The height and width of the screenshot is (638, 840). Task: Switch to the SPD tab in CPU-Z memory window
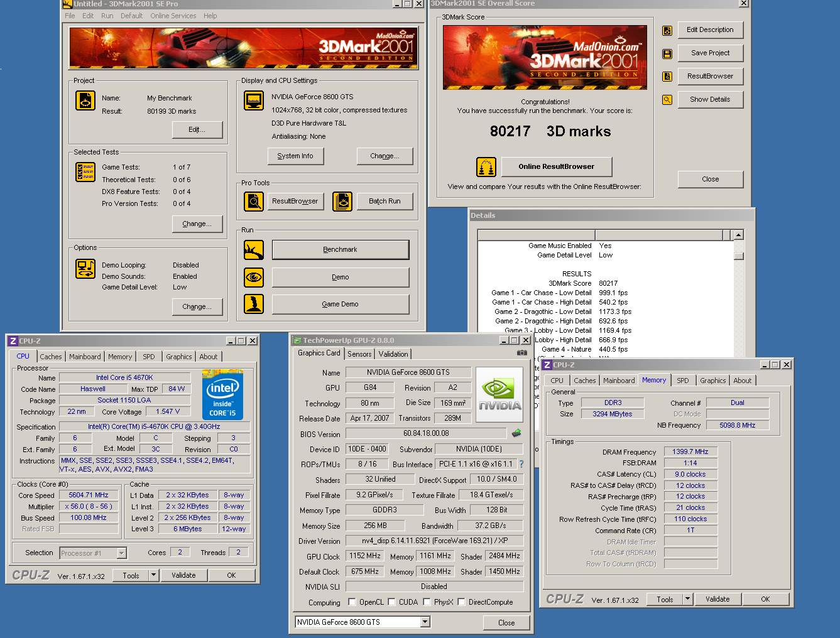pyautogui.click(x=683, y=381)
